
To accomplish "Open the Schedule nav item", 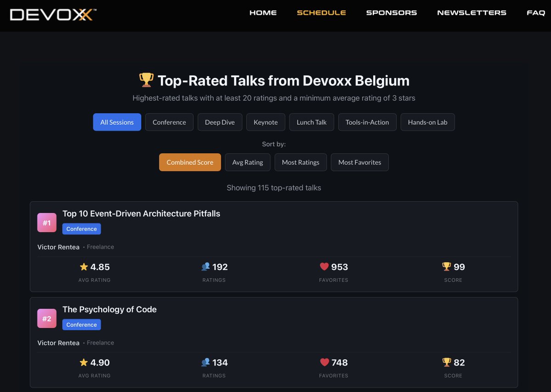I will [321, 13].
